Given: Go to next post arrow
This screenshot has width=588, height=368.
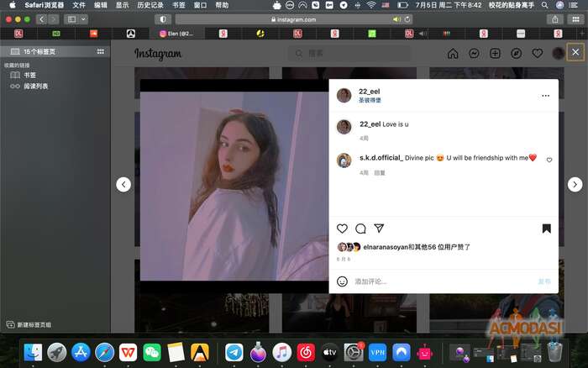Looking at the screenshot, I should coord(575,185).
